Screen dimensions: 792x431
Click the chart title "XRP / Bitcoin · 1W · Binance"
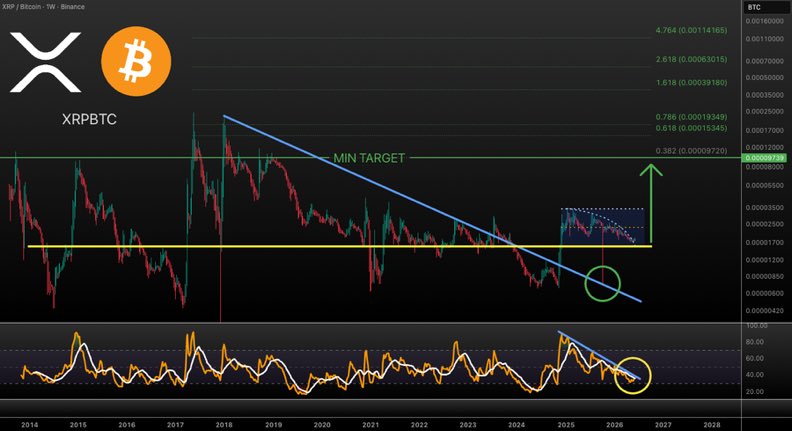tap(43, 7)
